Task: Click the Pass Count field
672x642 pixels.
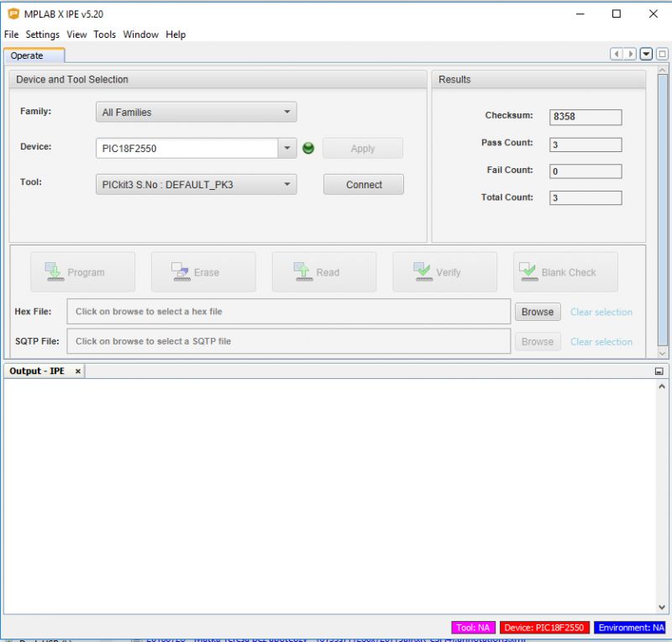Action: [x=585, y=145]
